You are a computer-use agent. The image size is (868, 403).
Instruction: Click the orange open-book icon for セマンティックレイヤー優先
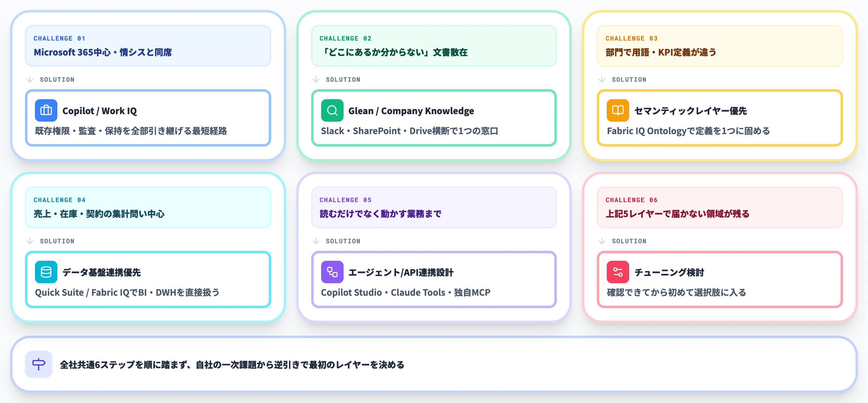(x=618, y=110)
